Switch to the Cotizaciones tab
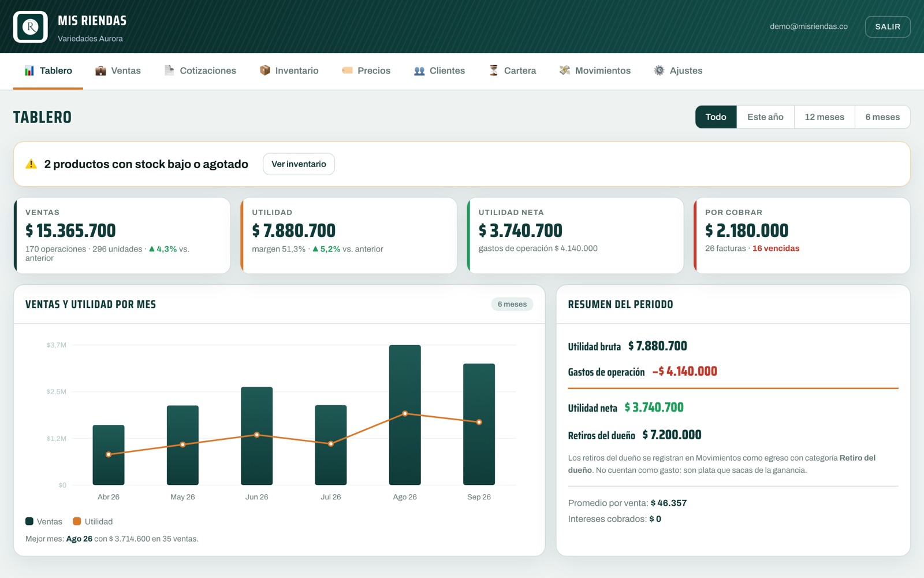The height and width of the screenshot is (578, 924). point(200,71)
